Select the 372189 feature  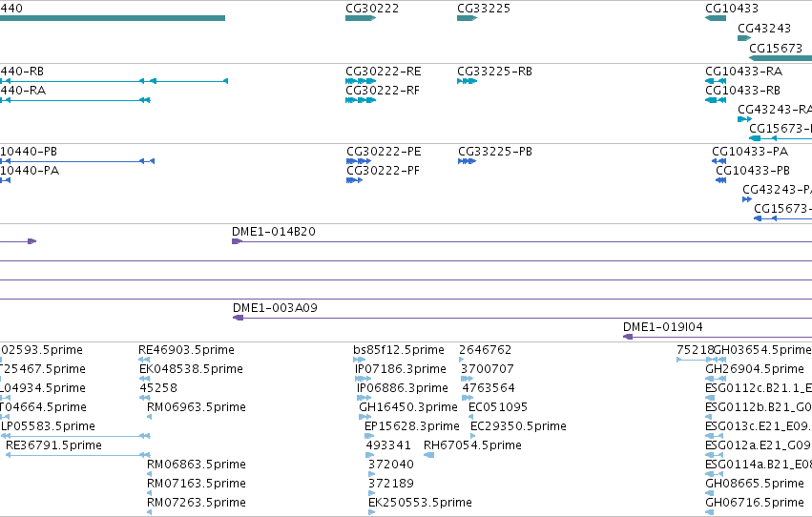click(371, 494)
